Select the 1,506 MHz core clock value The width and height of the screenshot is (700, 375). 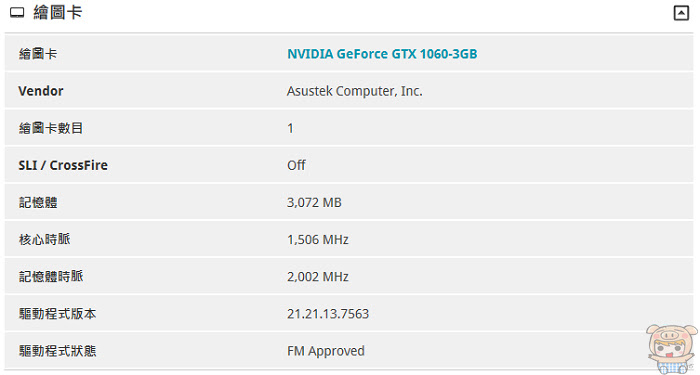(x=318, y=240)
